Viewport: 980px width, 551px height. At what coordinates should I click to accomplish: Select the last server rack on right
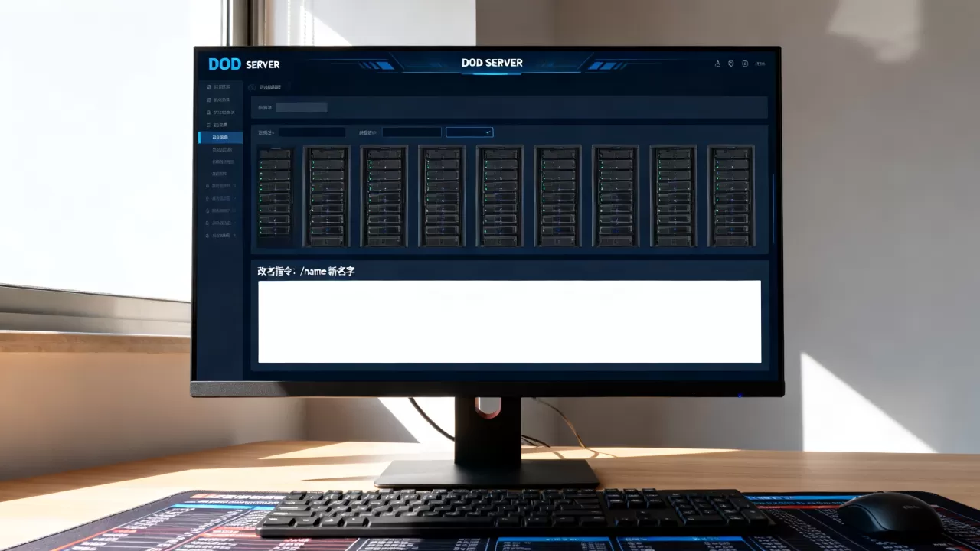click(x=731, y=196)
